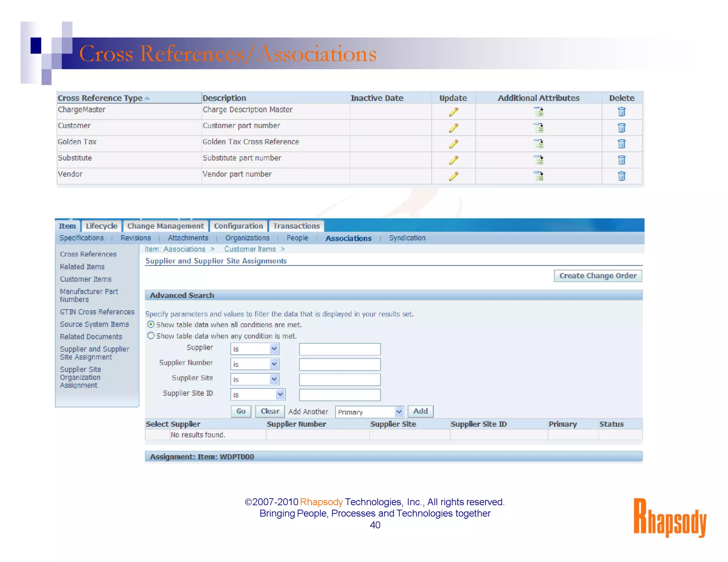This screenshot has height=562, width=728.
Task: Select the 'all conditions are met' radio
Action: (x=151, y=324)
